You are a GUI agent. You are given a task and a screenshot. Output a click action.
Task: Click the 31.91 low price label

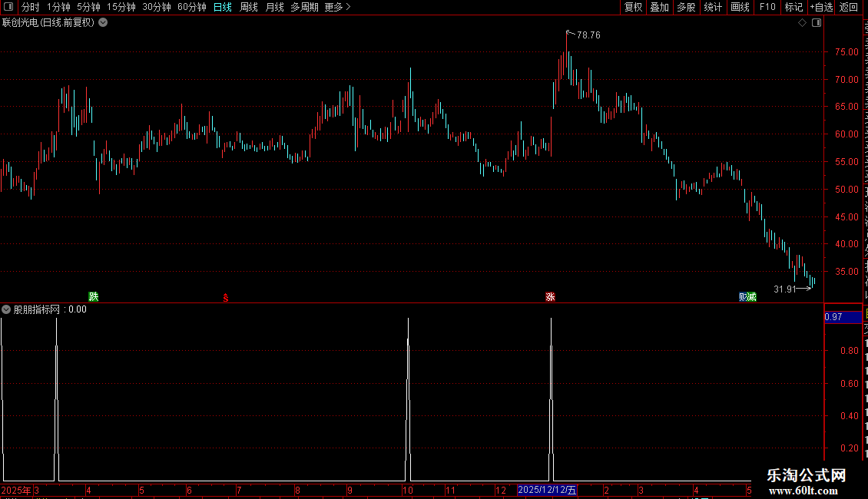pyautogui.click(x=784, y=289)
